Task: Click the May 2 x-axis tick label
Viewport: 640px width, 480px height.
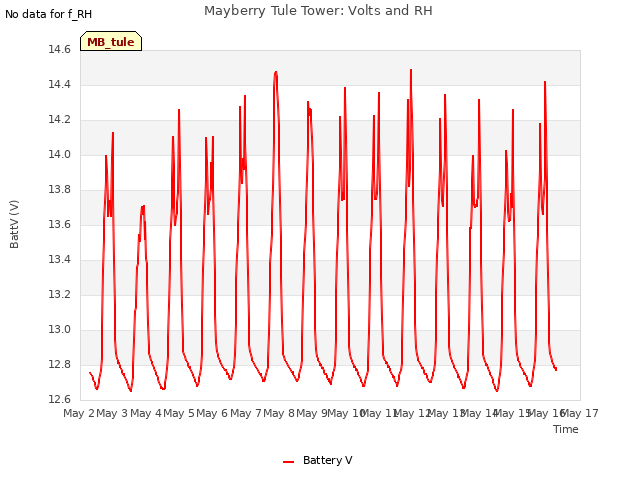Action: point(79,413)
